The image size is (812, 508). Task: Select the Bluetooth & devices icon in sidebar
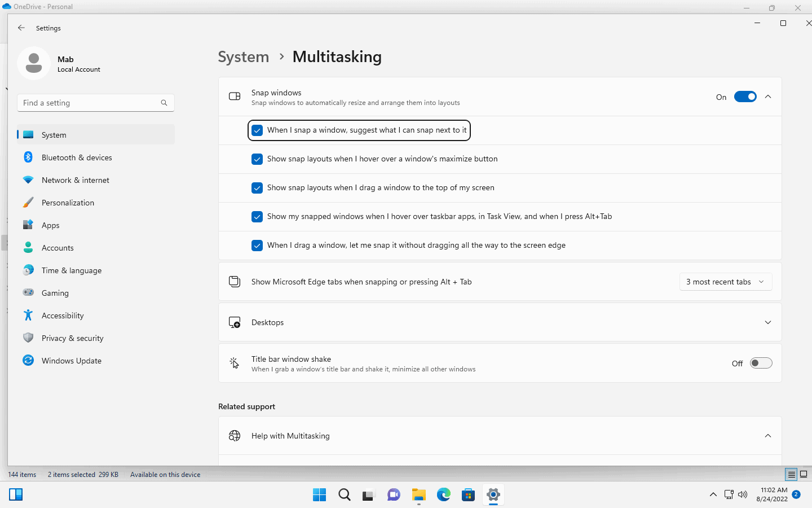[28, 157]
